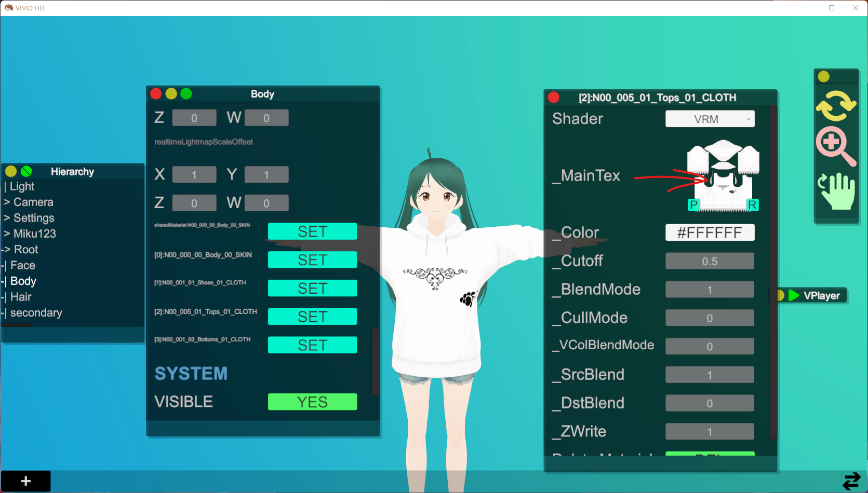Select the pink zoom magnifier tool
The height and width of the screenshot is (493, 868).
(836, 146)
